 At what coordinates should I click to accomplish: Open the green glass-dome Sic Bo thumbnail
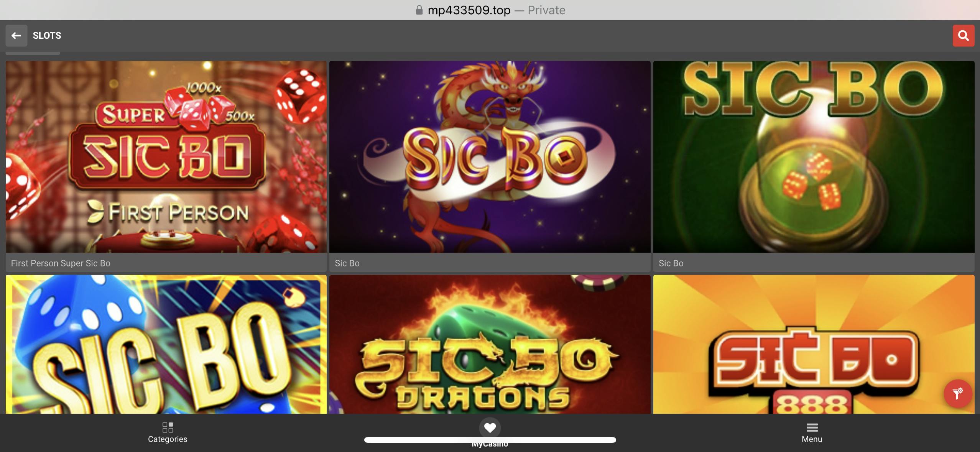pyautogui.click(x=814, y=157)
